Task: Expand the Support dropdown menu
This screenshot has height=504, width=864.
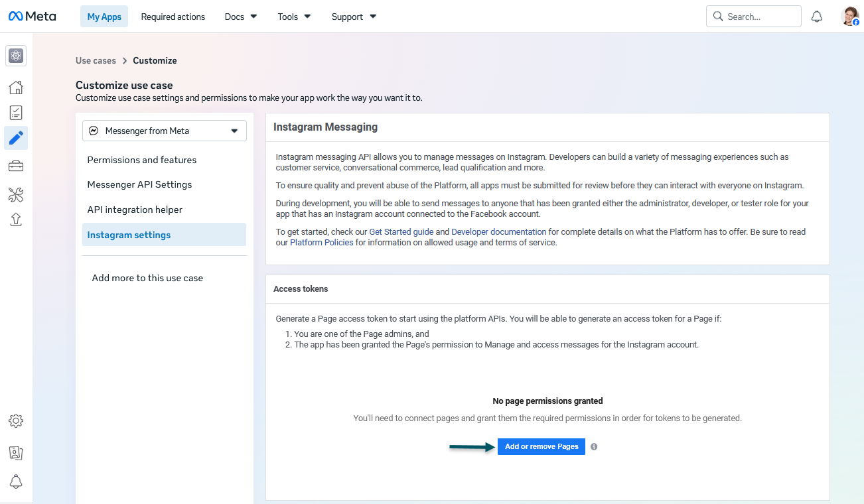Action: (x=354, y=17)
